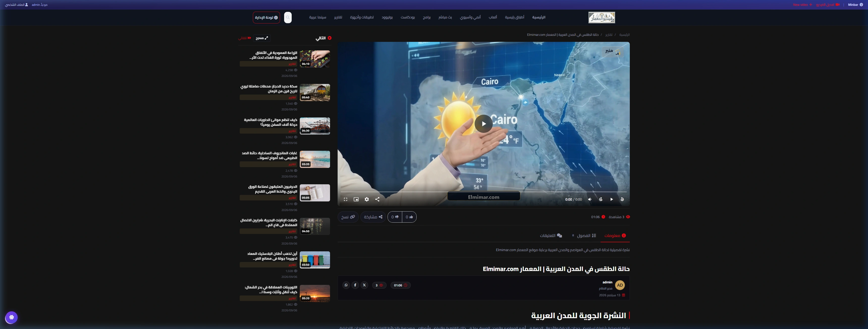Click the center play button on video

pos(483,124)
